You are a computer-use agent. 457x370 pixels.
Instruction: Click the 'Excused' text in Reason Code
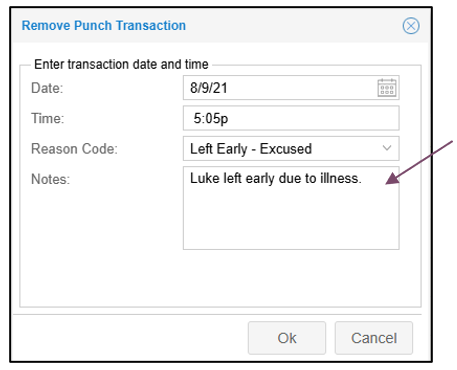[286, 149]
